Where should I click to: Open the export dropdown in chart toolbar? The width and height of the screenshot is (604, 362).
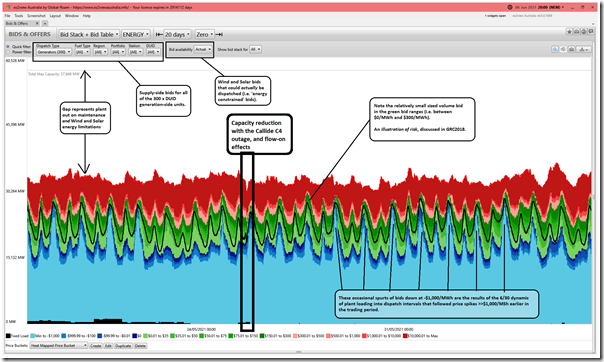(584, 49)
